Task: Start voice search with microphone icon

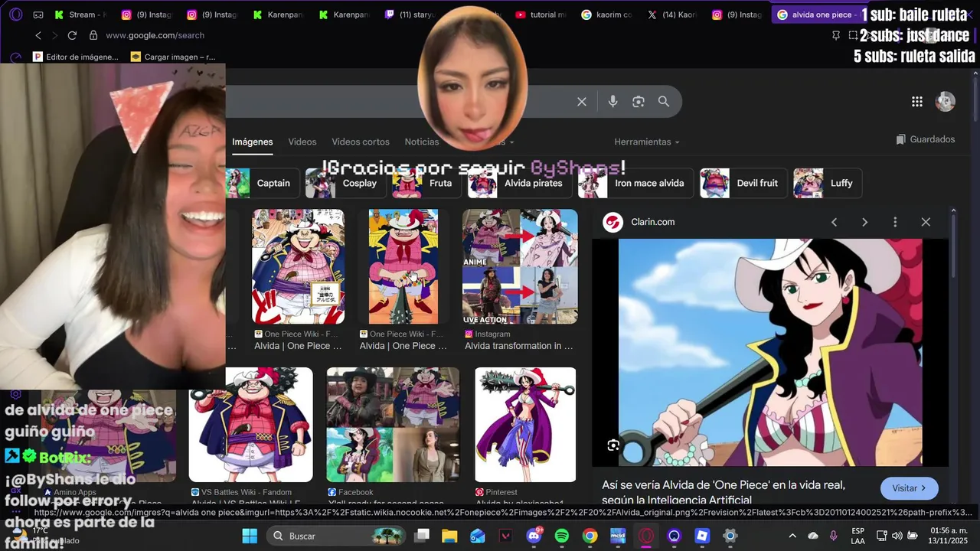Action: pos(612,102)
